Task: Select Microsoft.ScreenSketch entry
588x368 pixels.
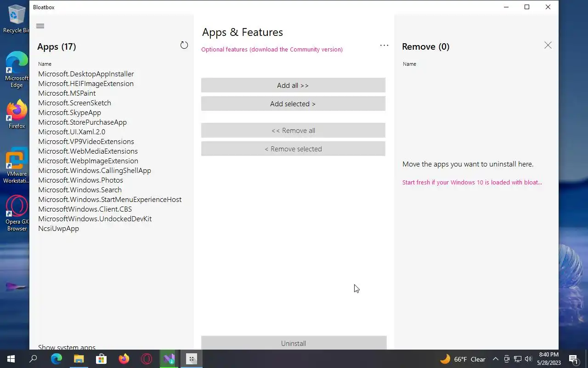Action: pyautogui.click(x=74, y=103)
